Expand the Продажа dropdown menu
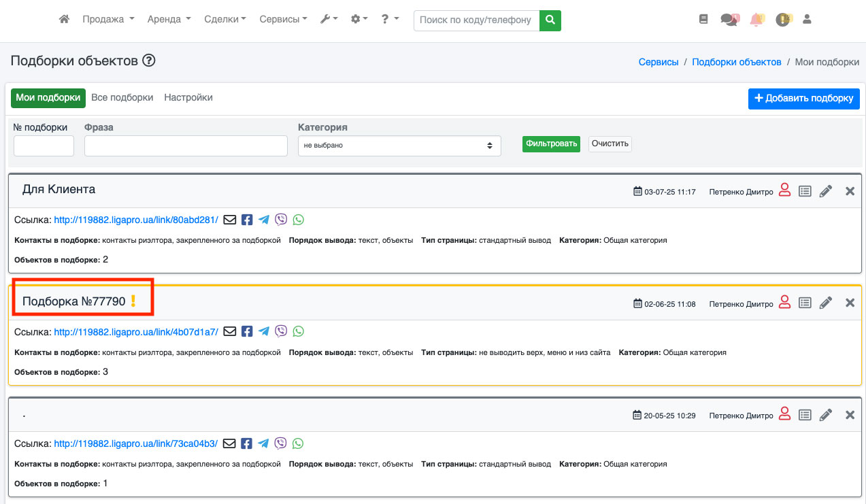This screenshot has height=504, width=866. (x=108, y=20)
